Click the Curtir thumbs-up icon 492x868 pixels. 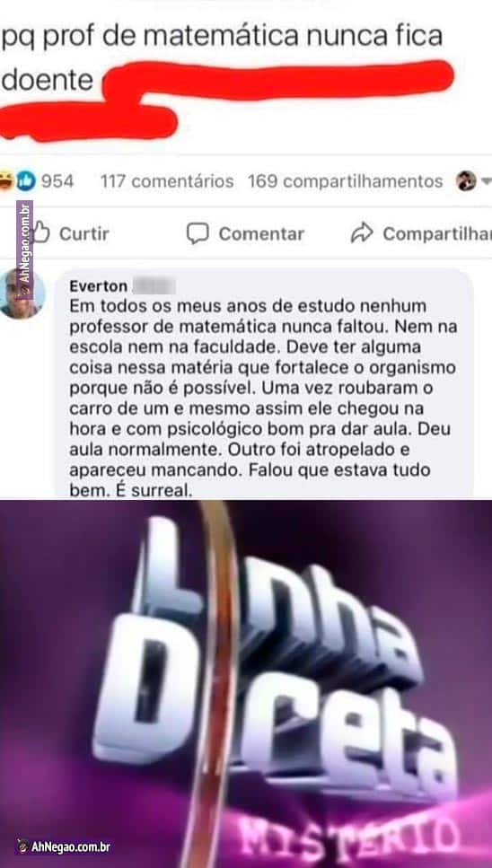click(41, 232)
